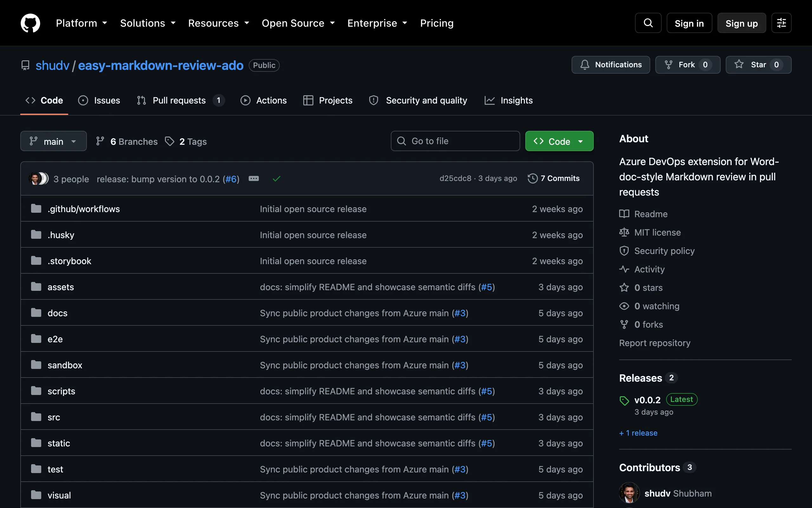Click the docs folder icon
The width and height of the screenshot is (812, 508).
pos(36,313)
